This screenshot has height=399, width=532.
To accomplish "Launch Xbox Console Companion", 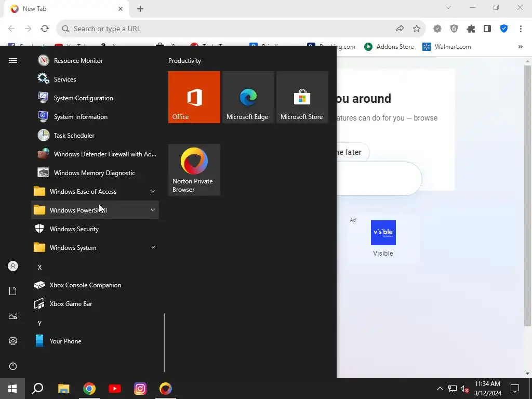I will click(x=95, y=285).
